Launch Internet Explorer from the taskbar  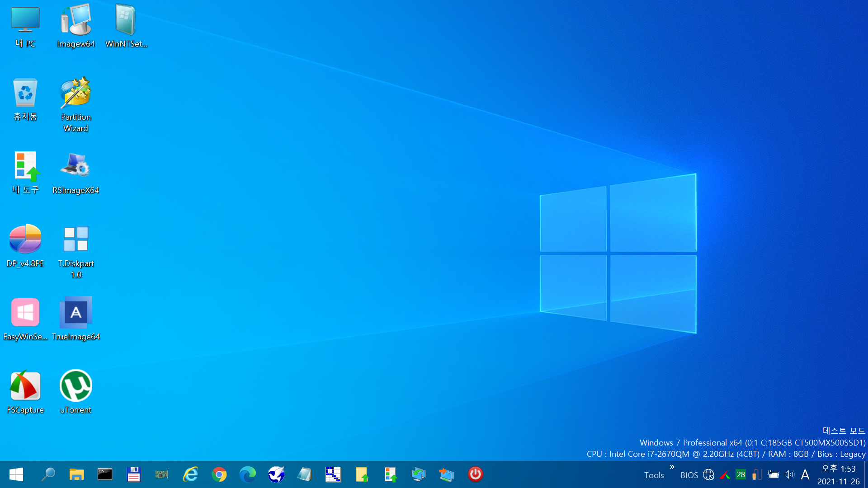(x=190, y=474)
